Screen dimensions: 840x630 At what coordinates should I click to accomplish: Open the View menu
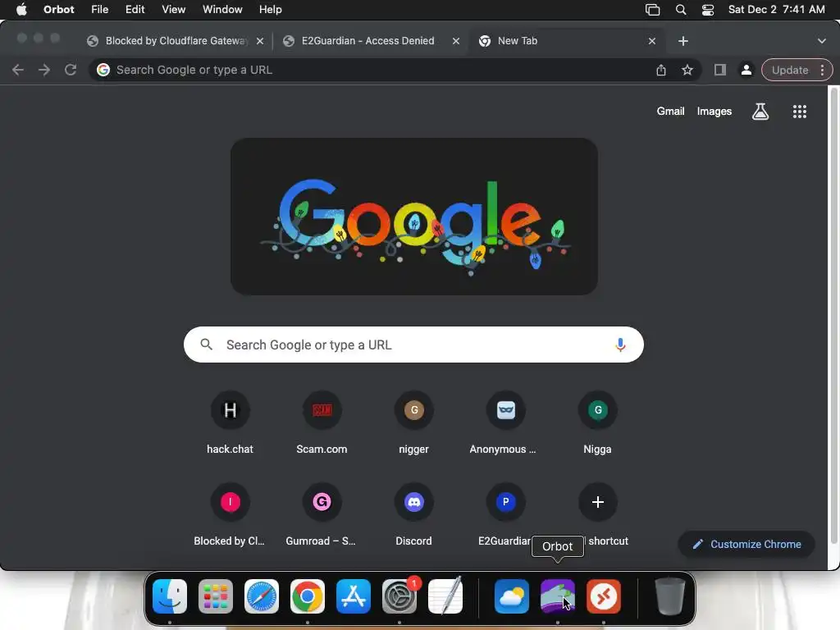(x=174, y=10)
